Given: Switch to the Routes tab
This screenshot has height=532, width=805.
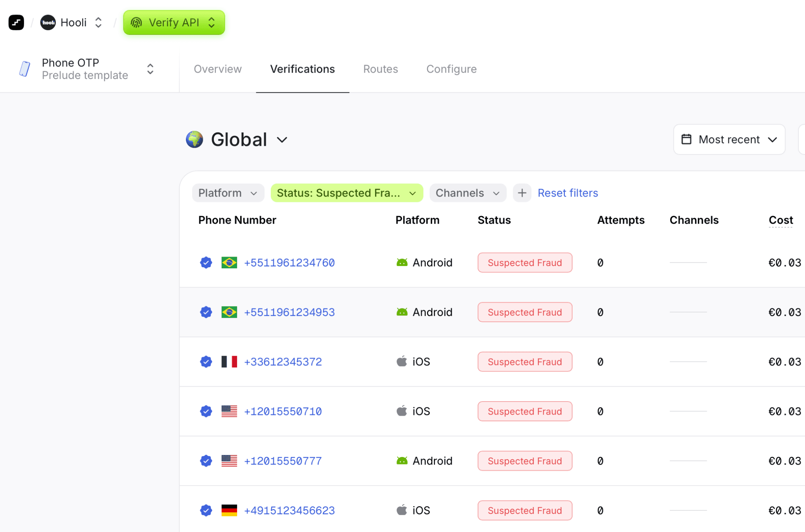Looking at the screenshot, I should [x=380, y=69].
